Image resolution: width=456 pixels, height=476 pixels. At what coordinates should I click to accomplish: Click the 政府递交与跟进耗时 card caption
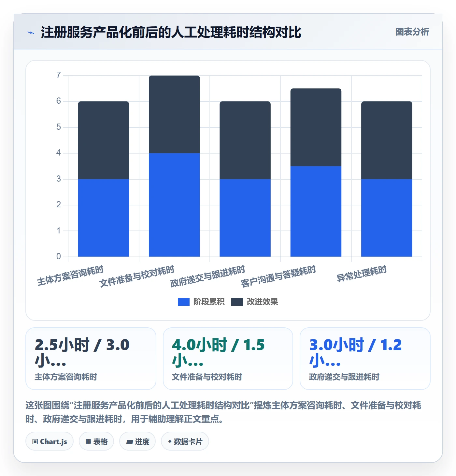(x=344, y=377)
